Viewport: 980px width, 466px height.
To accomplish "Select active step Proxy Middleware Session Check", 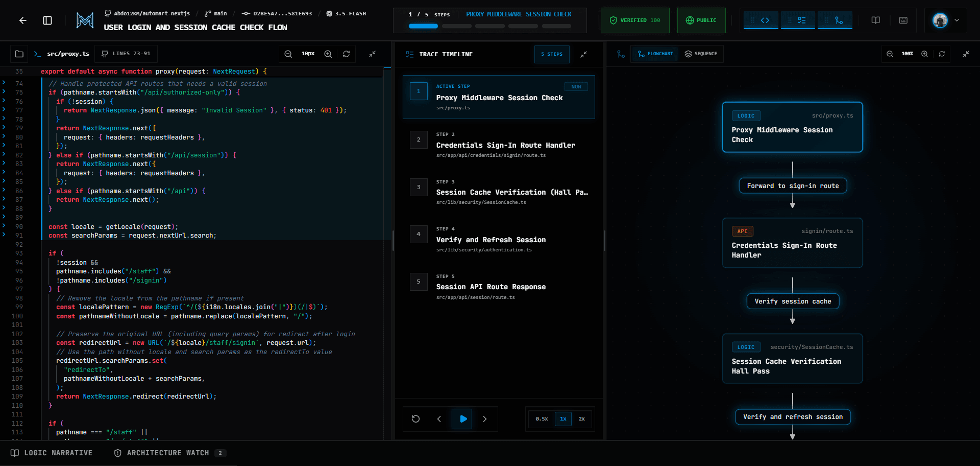I will pyautogui.click(x=499, y=97).
